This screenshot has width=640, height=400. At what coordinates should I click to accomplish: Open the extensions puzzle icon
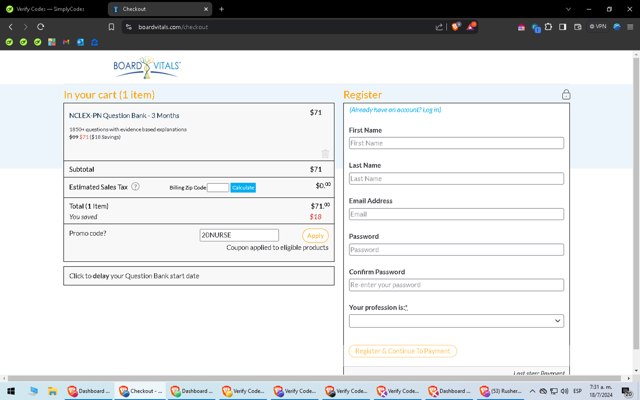[548, 27]
